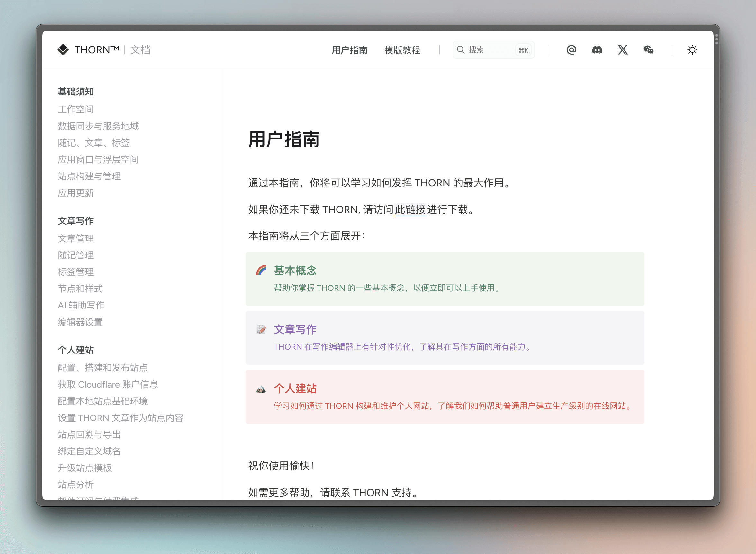Open 标签管理 in the sidebar

(x=76, y=272)
